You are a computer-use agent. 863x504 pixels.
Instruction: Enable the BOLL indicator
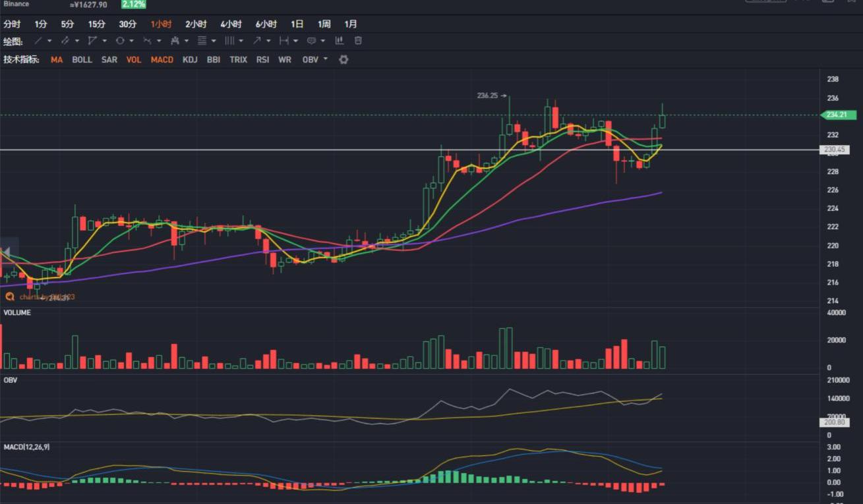[82, 60]
